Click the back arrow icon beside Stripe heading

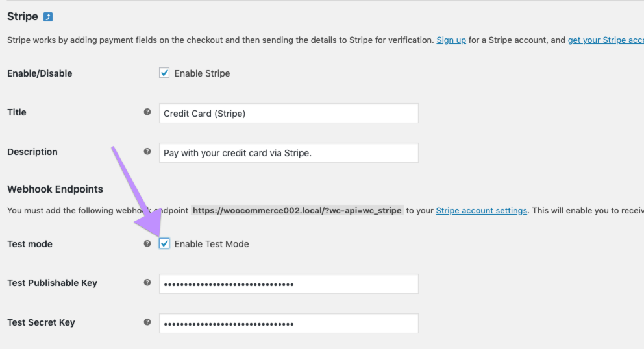pos(48,16)
